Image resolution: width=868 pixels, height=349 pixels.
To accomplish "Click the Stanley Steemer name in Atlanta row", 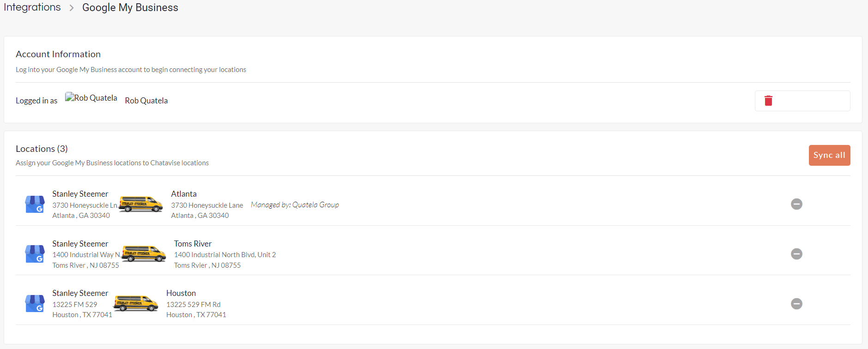I will click(80, 194).
